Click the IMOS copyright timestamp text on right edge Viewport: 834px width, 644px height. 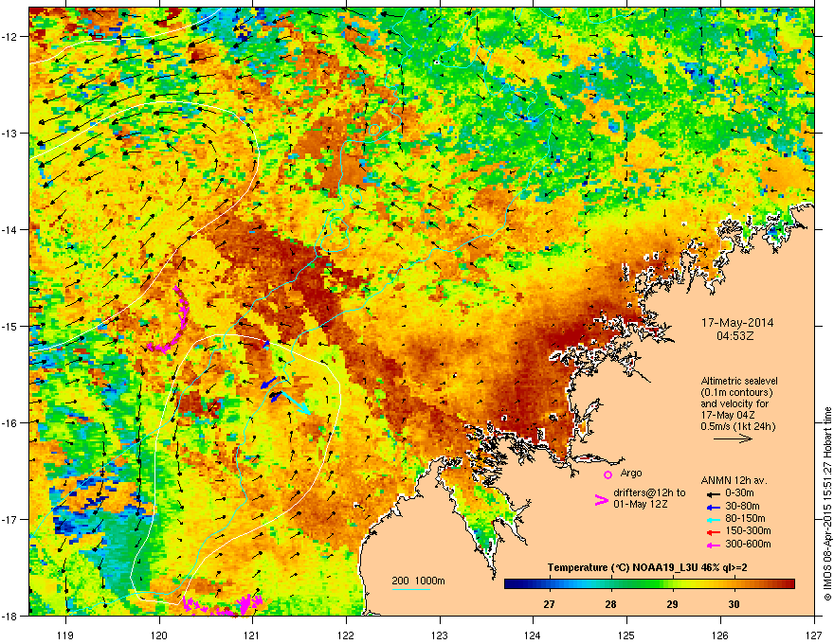tap(827, 504)
